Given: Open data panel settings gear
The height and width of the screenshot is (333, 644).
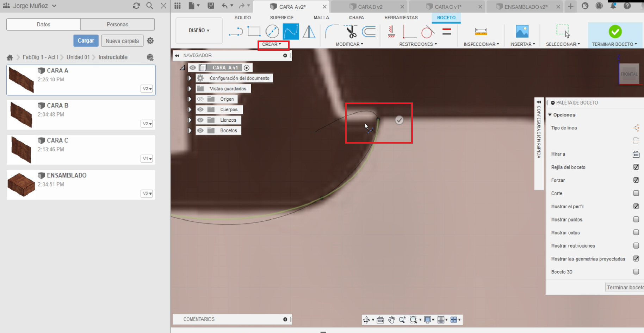Looking at the screenshot, I should tap(150, 41).
